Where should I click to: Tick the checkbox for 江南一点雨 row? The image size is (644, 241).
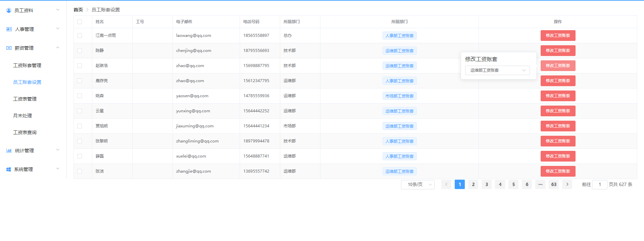80,36
